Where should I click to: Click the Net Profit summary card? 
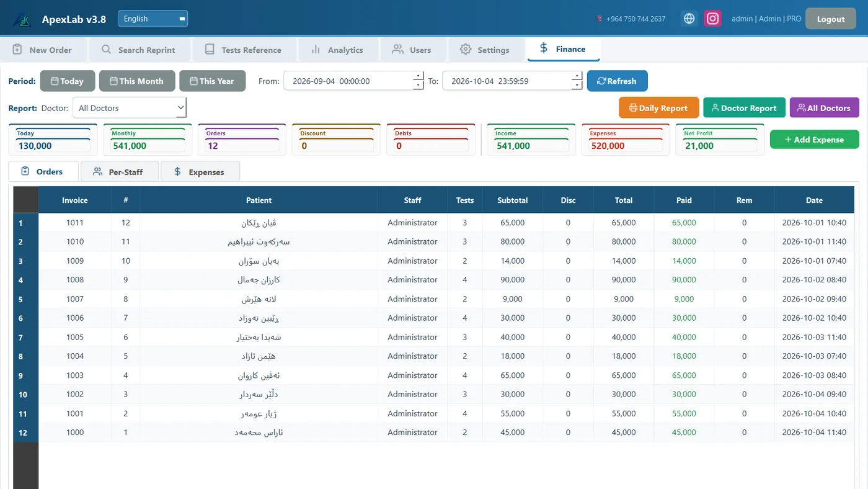click(x=719, y=140)
